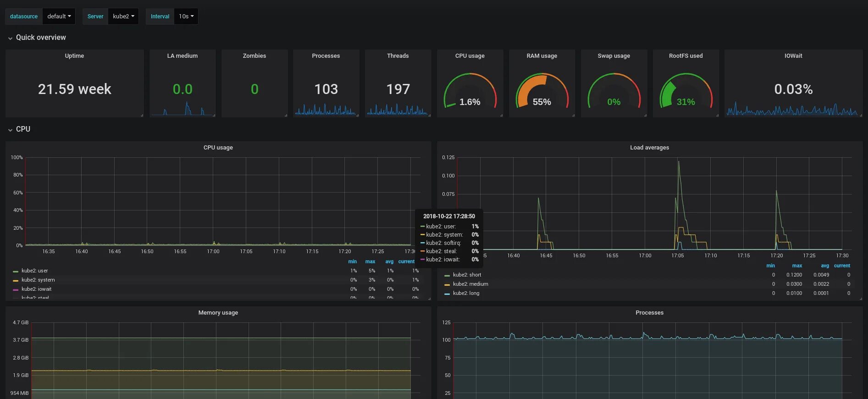Screen dimensions: 868x399
Task: Toggle kube2: iowait series in legend
Action: pyautogui.click(x=37, y=289)
